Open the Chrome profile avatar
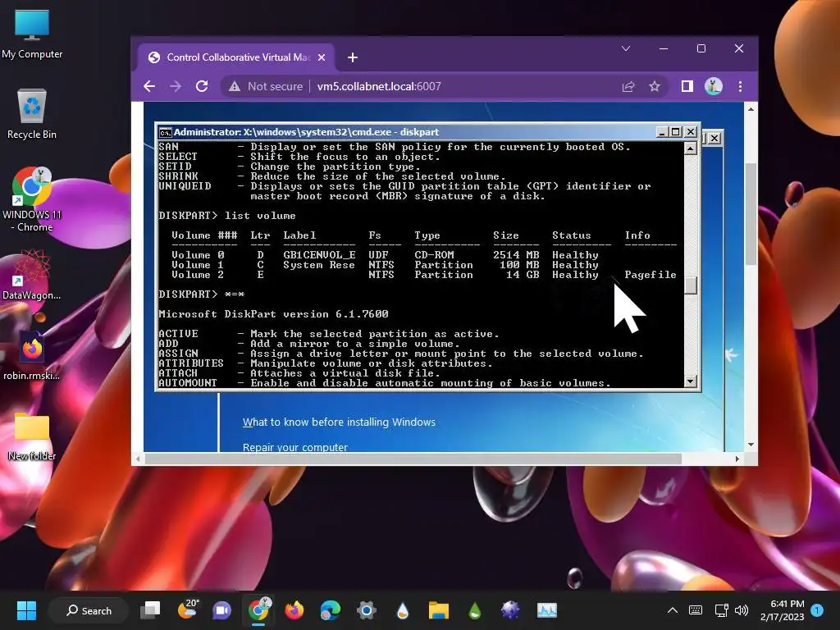The width and height of the screenshot is (840, 630). 713,86
